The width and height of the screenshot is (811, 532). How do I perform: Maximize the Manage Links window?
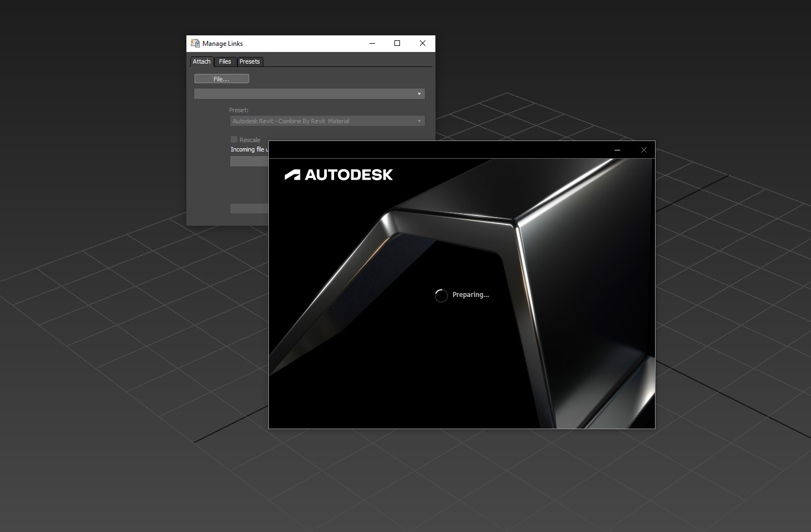pyautogui.click(x=397, y=43)
